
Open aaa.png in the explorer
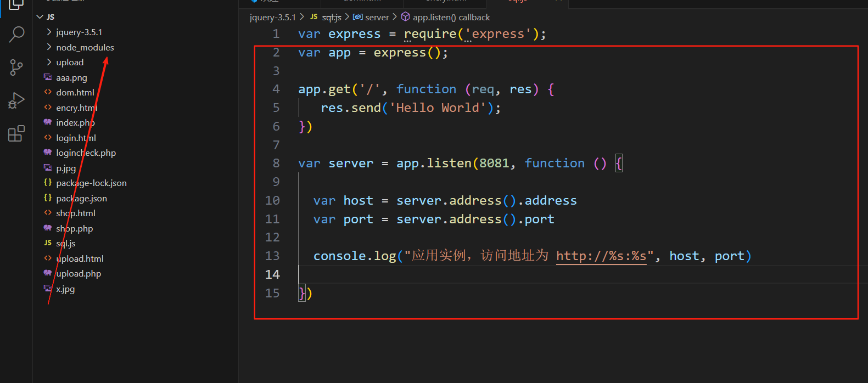point(71,78)
